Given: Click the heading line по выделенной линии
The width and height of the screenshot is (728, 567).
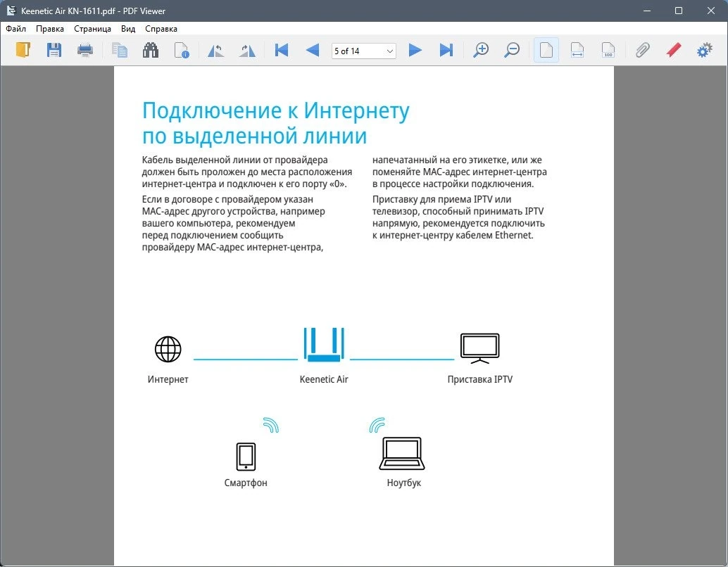Looking at the screenshot, I should pyautogui.click(x=254, y=136).
